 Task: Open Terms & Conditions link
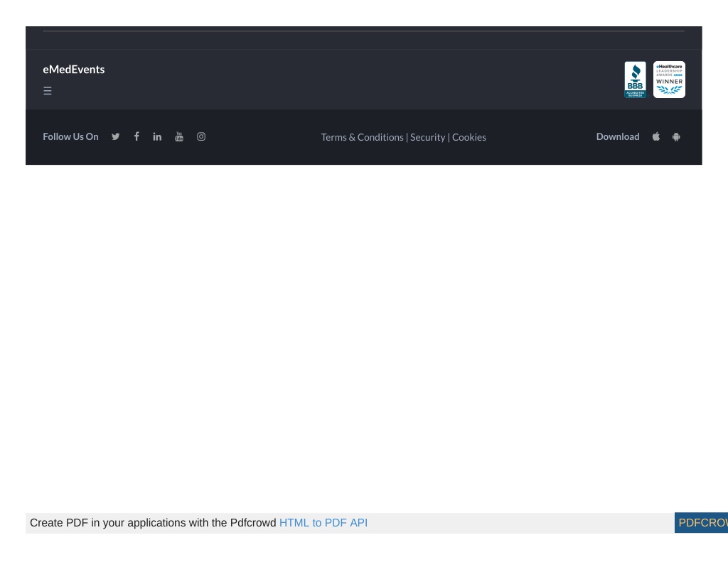tap(362, 137)
